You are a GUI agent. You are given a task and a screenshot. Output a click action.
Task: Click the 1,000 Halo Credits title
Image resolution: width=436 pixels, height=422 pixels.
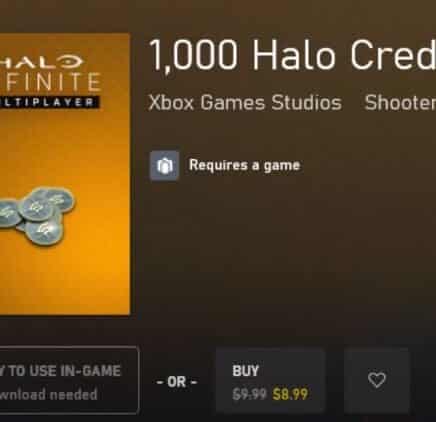(293, 54)
